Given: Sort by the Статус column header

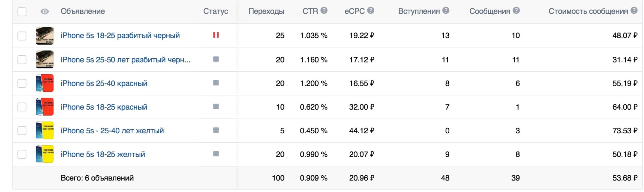Looking at the screenshot, I should (215, 11).
